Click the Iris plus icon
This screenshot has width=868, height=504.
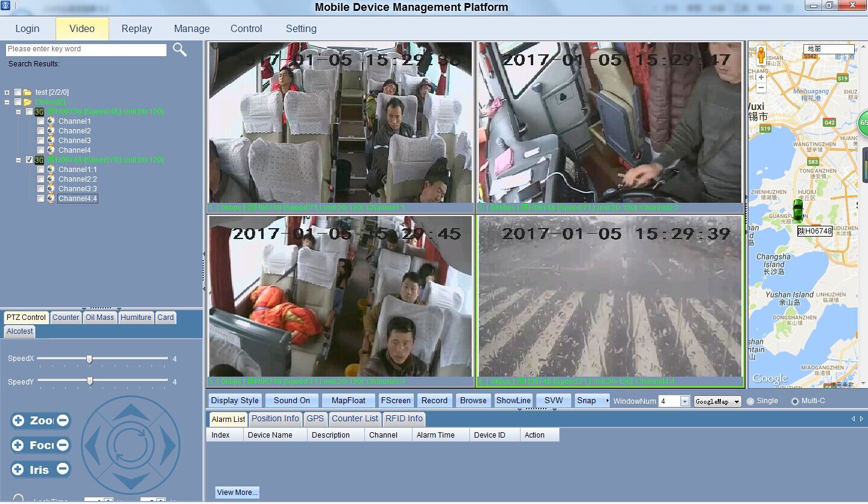(18, 469)
